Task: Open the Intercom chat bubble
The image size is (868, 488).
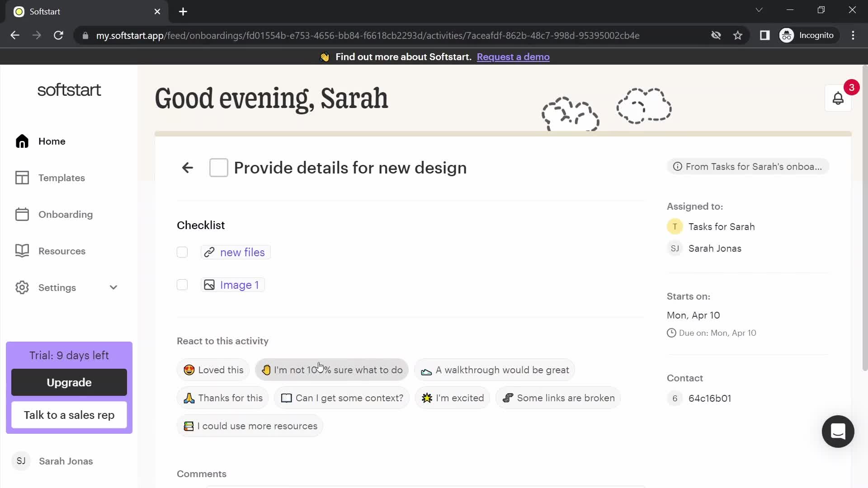Action: [838, 431]
